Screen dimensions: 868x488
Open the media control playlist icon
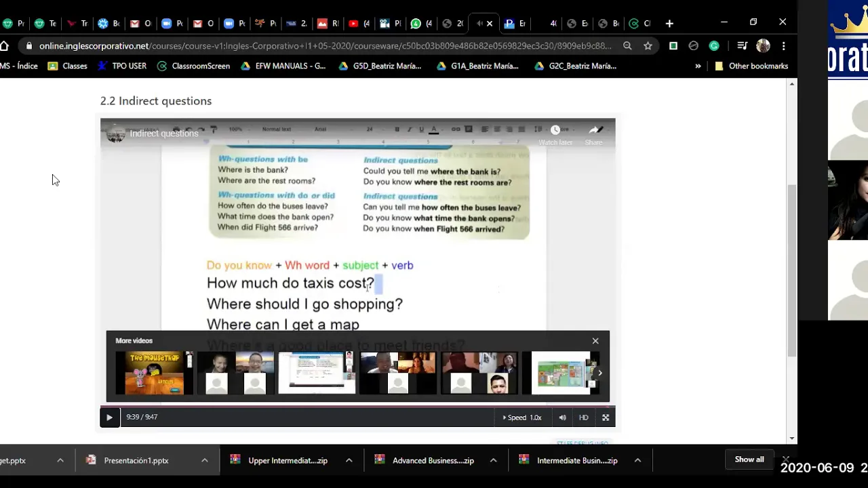[x=742, y=46]
